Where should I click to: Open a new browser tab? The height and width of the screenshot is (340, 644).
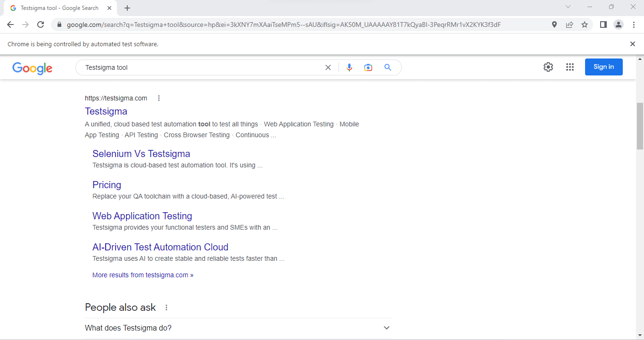pyautogui.click(x=127, y=8)
